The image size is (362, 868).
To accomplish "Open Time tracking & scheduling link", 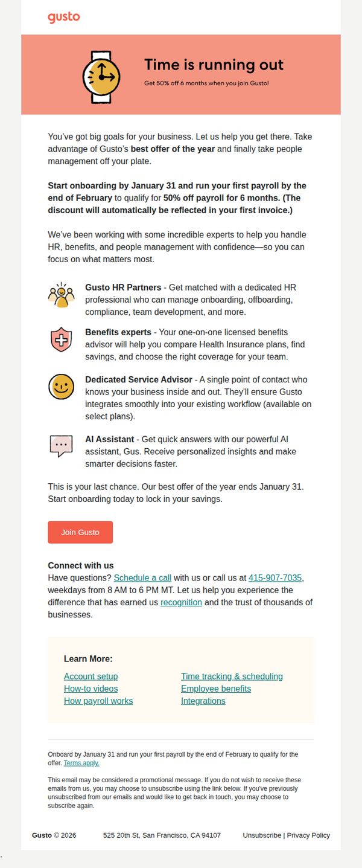I will (x=232, y=677).
